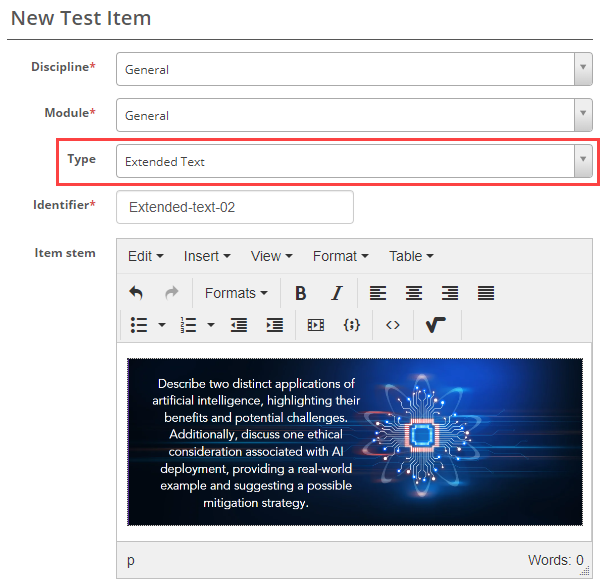Click the p element path indicator

131,561
